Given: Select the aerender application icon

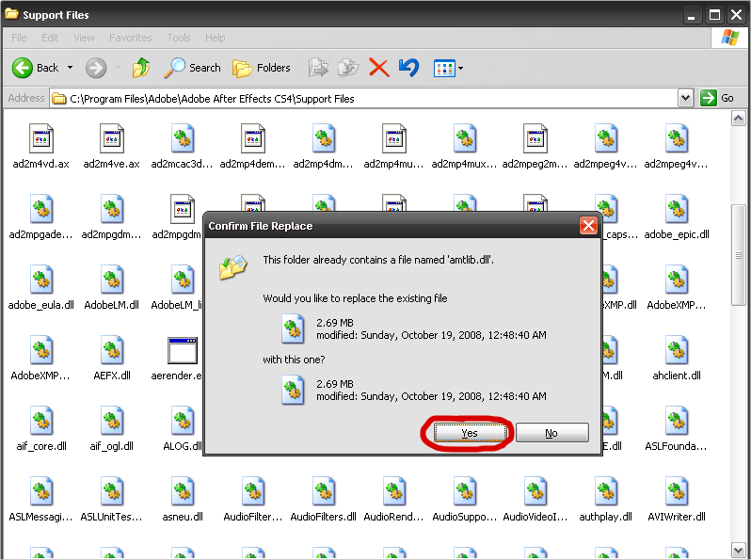Looking at the screenshot, I should tap(182, 351).
